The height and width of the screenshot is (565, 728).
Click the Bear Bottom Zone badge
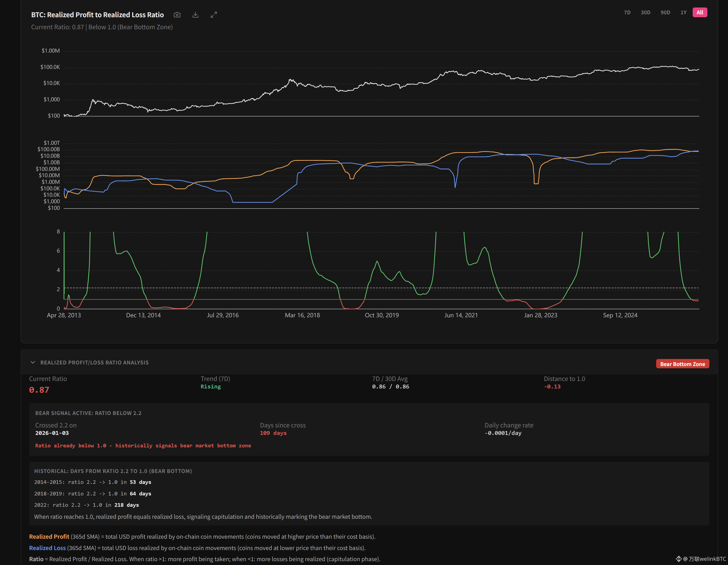[x=682, y=364]
